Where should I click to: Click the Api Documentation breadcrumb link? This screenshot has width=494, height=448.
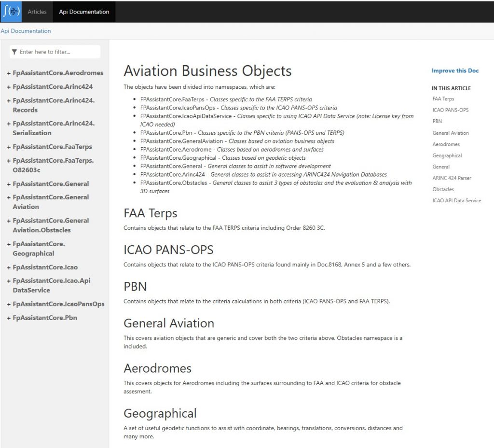(26, 31)
